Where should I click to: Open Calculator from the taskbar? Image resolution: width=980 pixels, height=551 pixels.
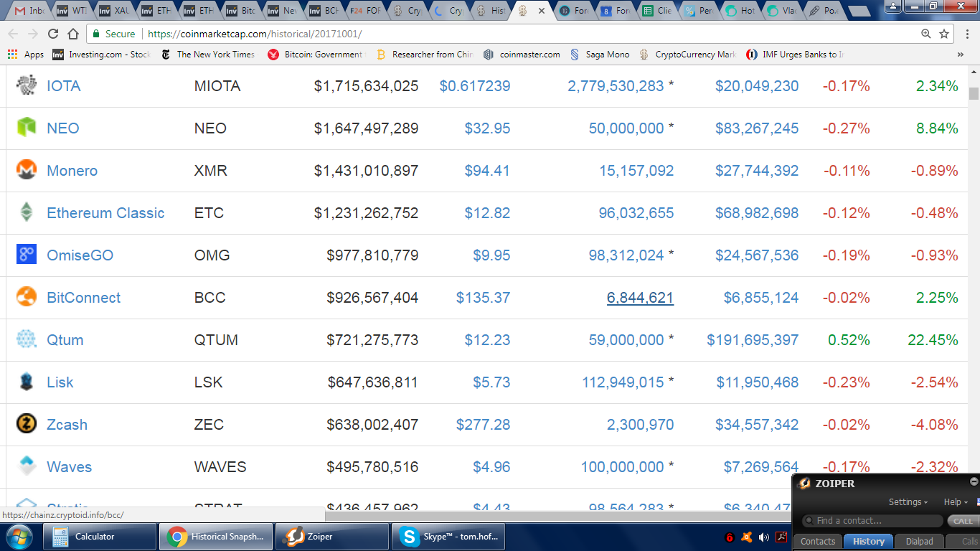100,536
